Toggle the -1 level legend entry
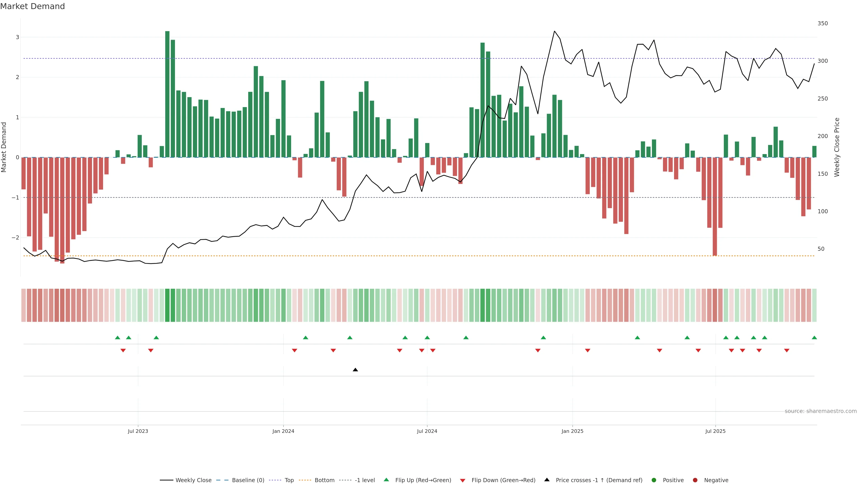The image size is (868, 488). (x=365, y=480)
